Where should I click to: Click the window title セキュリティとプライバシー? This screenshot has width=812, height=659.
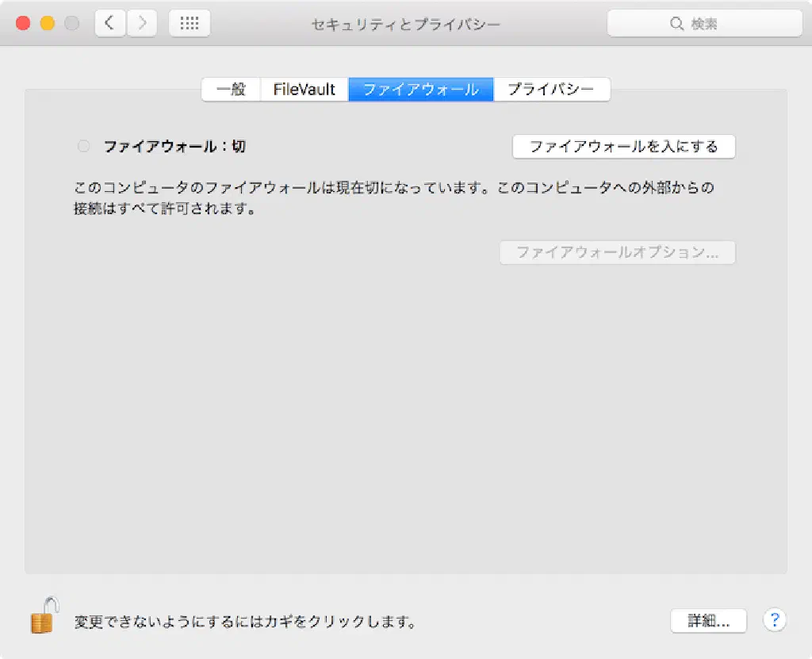[406, 24]
